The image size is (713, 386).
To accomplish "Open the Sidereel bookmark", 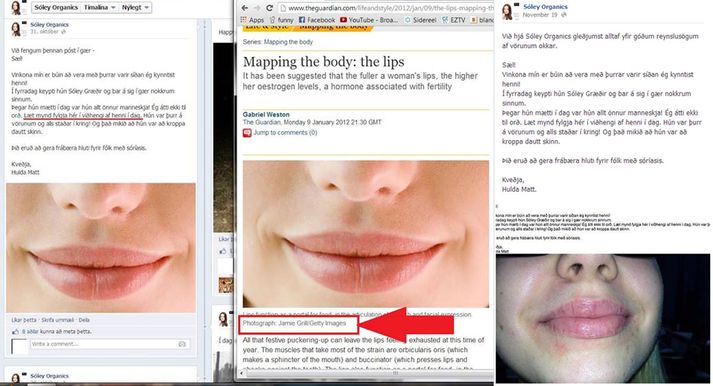I will [421, 20].
